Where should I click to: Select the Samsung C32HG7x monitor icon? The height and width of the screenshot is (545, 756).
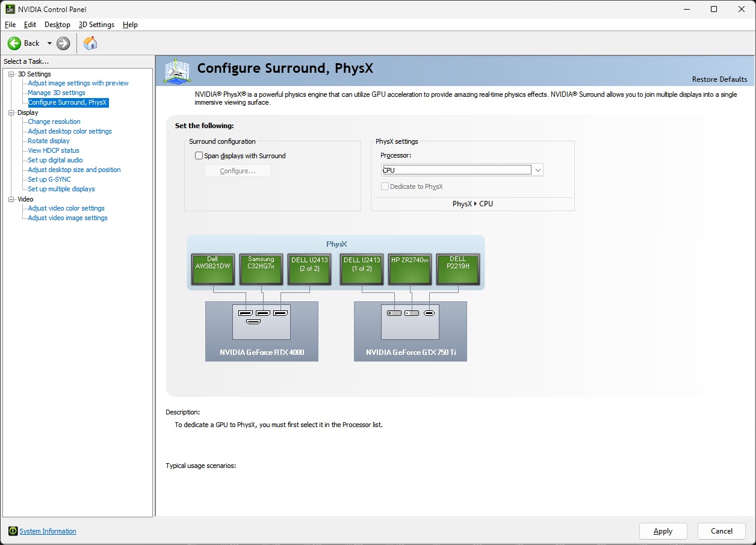point(261,269)
